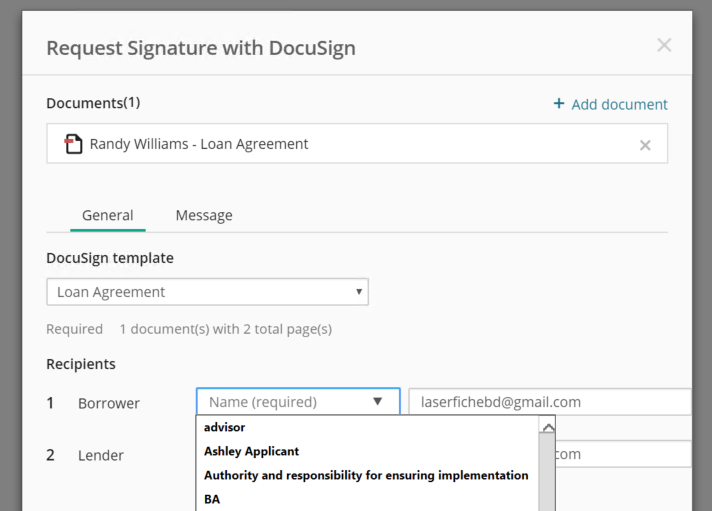The height and width of the screenshot is (511, 712).
Task: Click the Borrower Name (required) field
Action: 298,402
